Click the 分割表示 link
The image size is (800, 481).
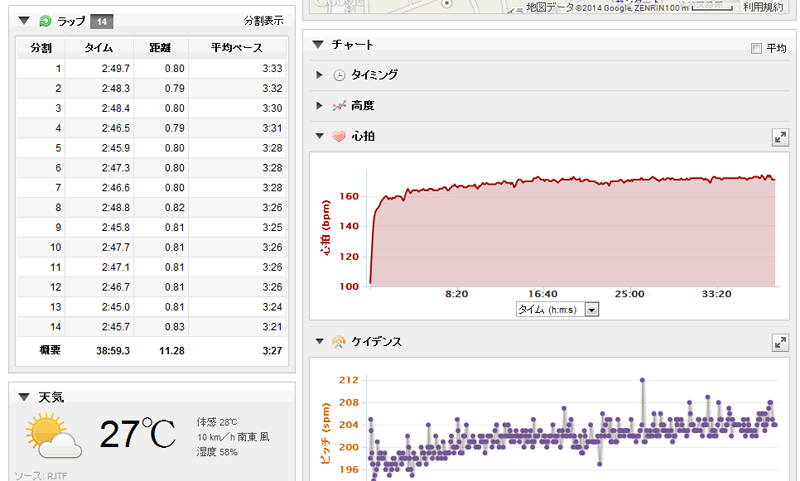tap(263, 21)
